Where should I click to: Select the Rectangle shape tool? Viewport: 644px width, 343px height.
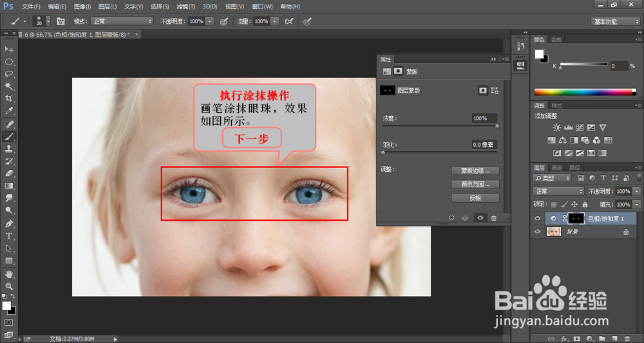pyautogui.click(x=8, y=261)
